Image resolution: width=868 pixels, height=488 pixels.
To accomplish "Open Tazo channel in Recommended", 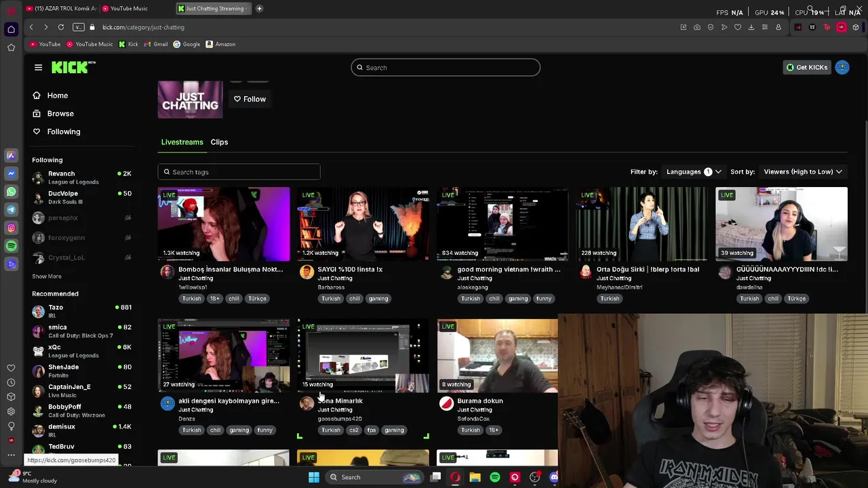I will (81, 312).
